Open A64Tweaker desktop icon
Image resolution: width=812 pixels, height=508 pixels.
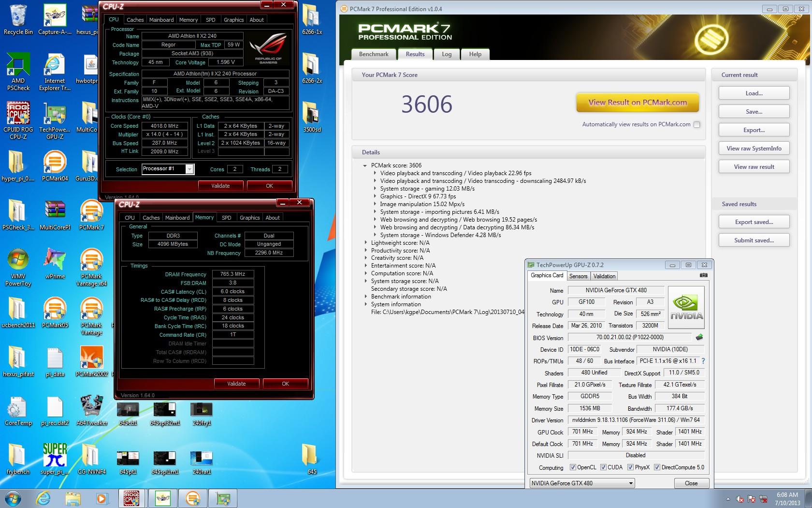91,410
